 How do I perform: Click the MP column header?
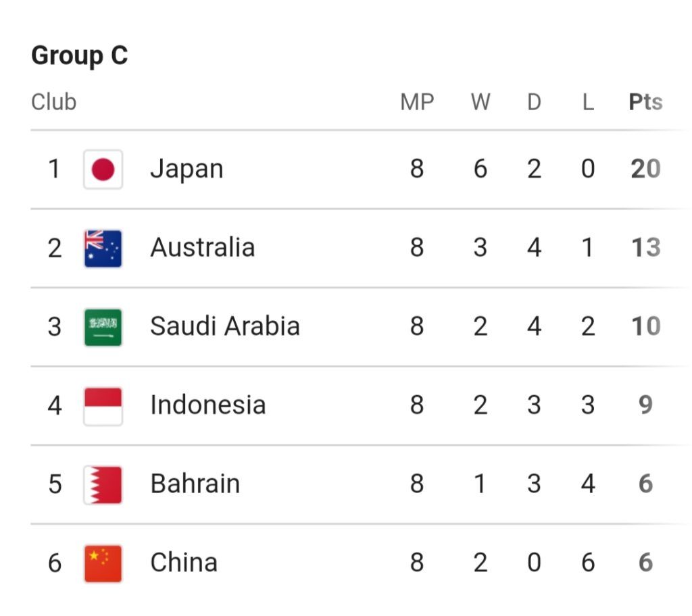(417, 103)
